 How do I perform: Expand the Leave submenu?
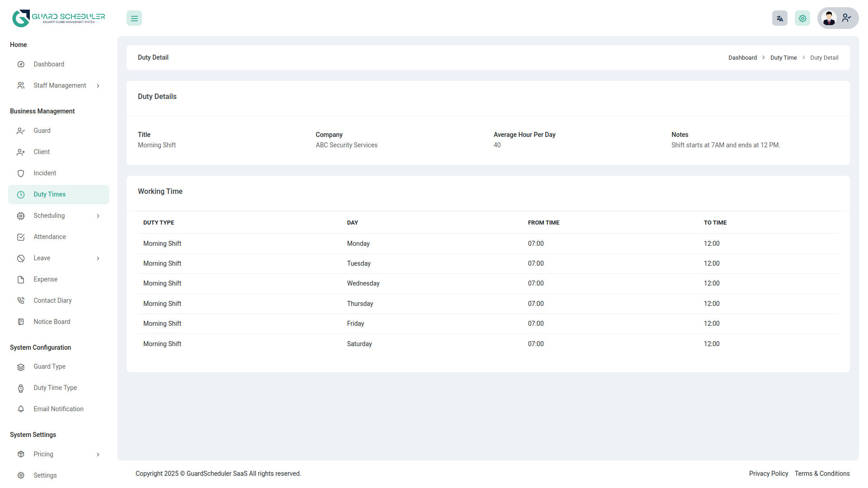click(x=98, y=258)
